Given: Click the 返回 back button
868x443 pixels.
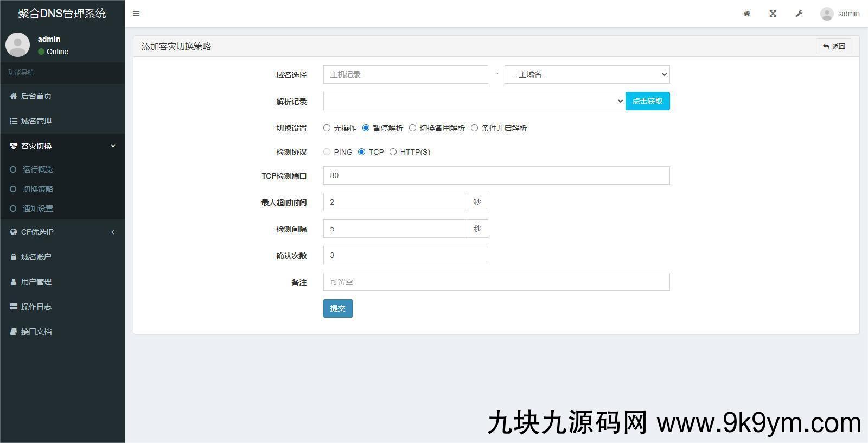Looking at the screenshot, I should 833,46.
